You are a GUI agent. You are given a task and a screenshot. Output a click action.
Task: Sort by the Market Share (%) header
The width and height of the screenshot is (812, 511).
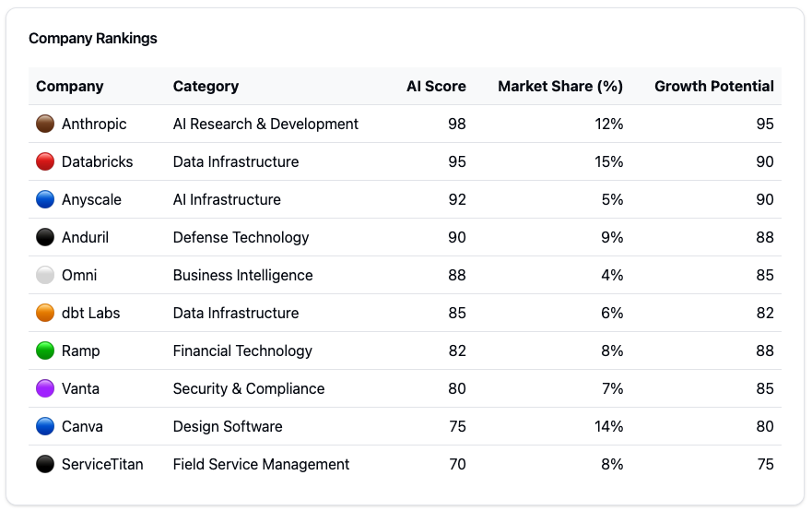click(560, 86)
